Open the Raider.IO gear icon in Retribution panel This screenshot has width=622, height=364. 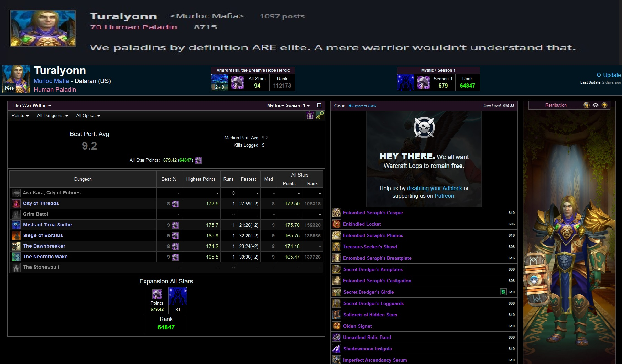click(x=596, y=105)
